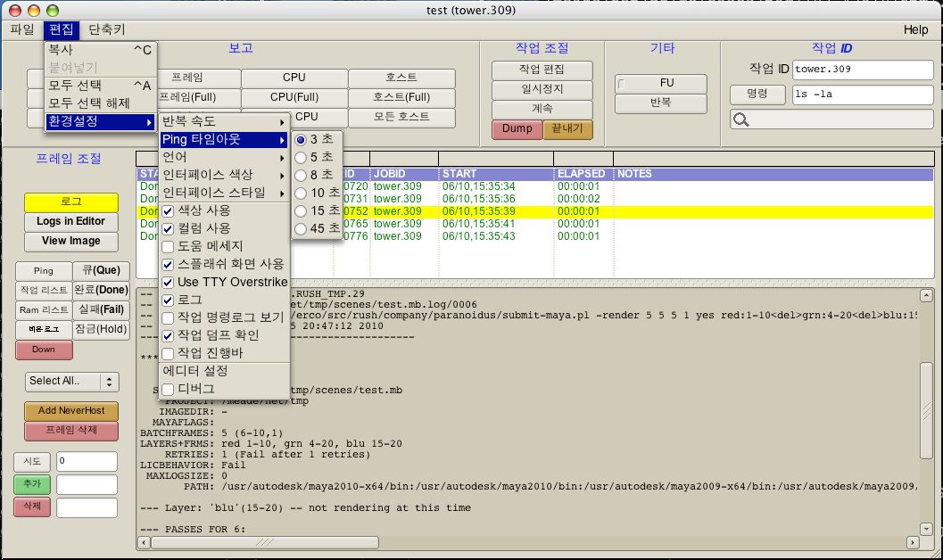Open the 편집 menu
943x560 pixels.
(62, 29)
